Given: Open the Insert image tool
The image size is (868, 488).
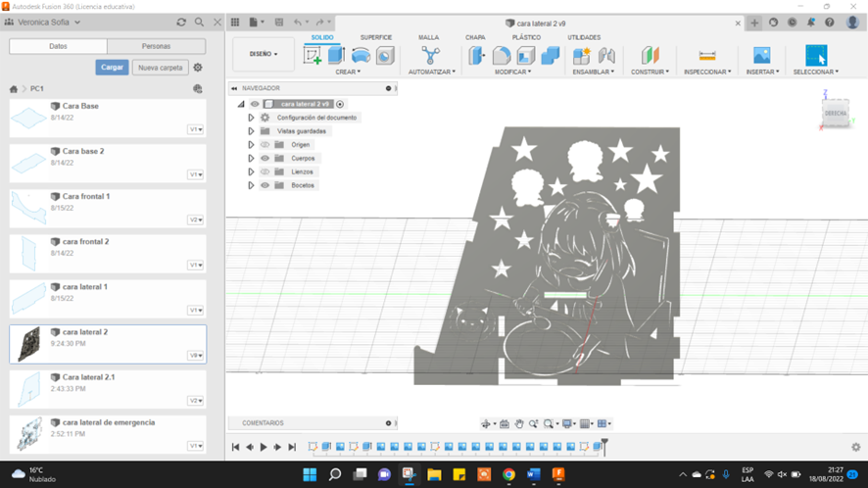Looking at the screenshot, I should tap(762, 56).
